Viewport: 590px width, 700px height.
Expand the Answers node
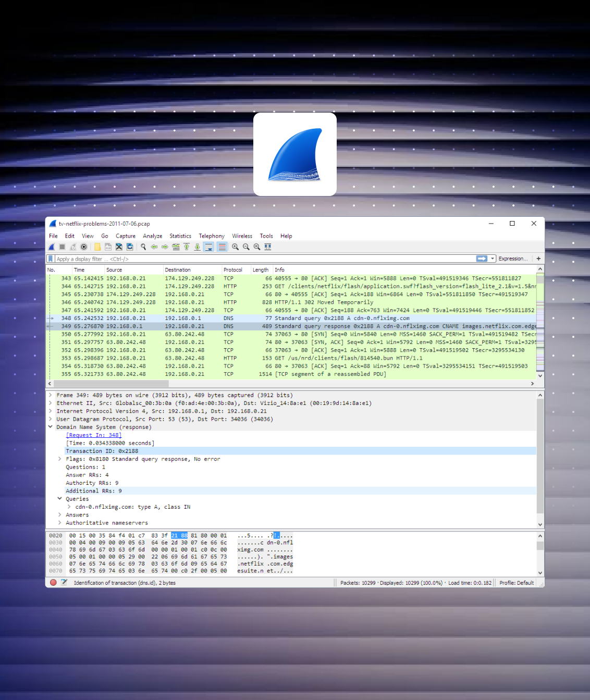coord(60,515)
